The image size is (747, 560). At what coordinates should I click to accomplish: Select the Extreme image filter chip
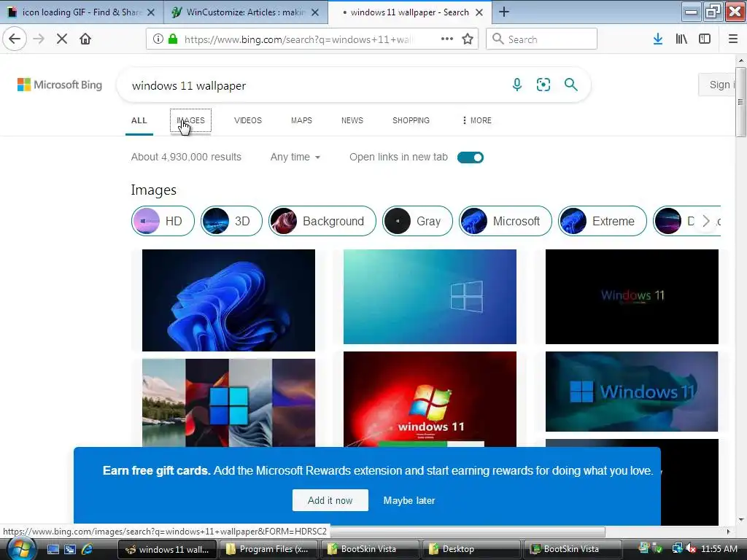(x=602, y=221)
